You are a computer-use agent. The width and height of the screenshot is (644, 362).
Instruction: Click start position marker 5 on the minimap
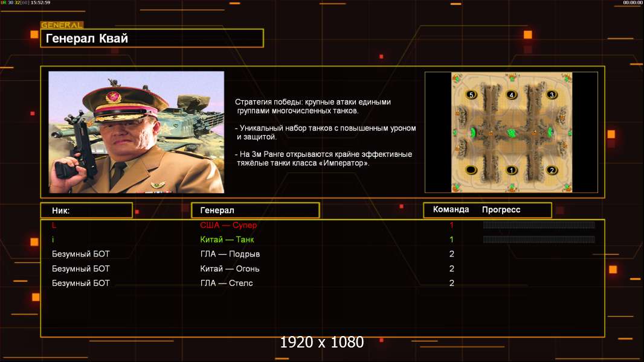(x=471, y=95)
